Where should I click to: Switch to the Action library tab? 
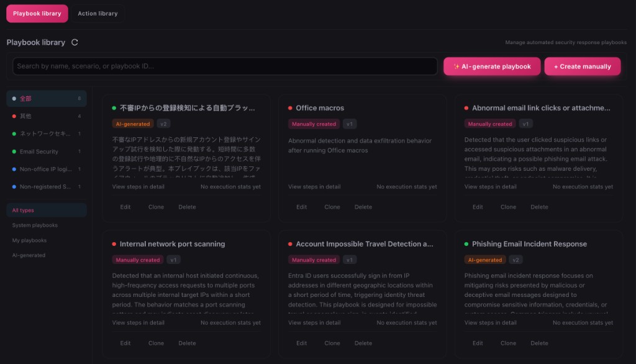coord(98,14)
